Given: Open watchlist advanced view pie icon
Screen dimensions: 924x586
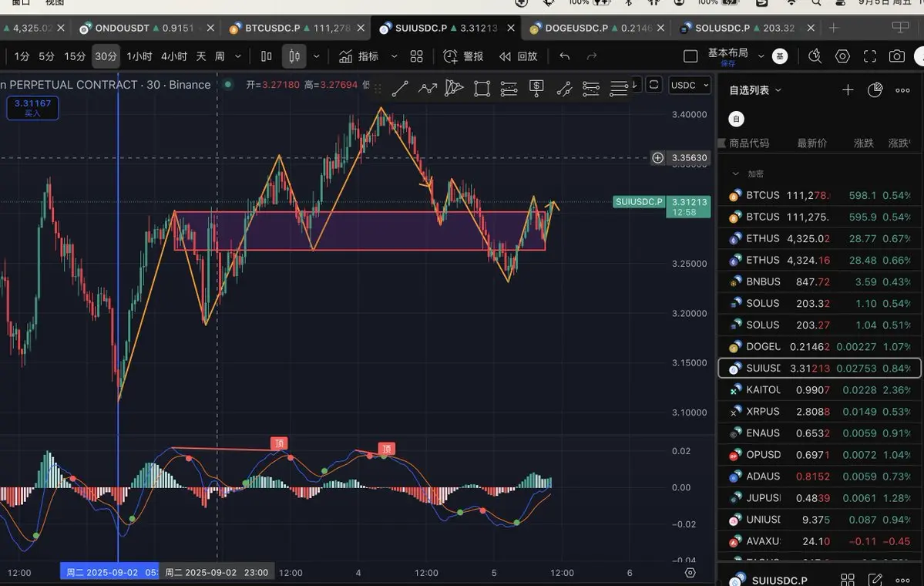Looking at the screenshot, I should [x=875, y=89].
